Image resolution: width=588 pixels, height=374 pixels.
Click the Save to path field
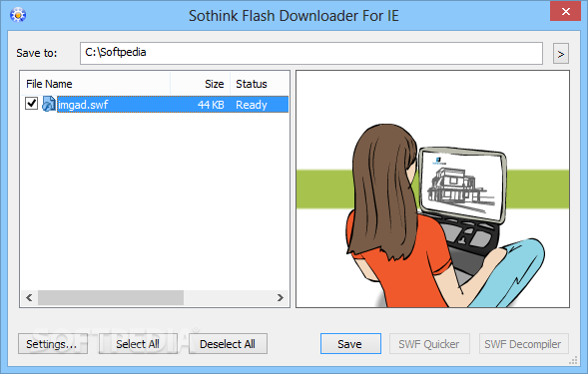pos(311,53)
